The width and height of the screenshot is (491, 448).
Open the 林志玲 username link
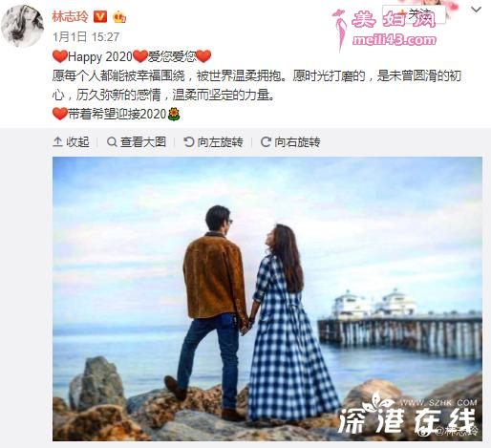pos(70,16)
